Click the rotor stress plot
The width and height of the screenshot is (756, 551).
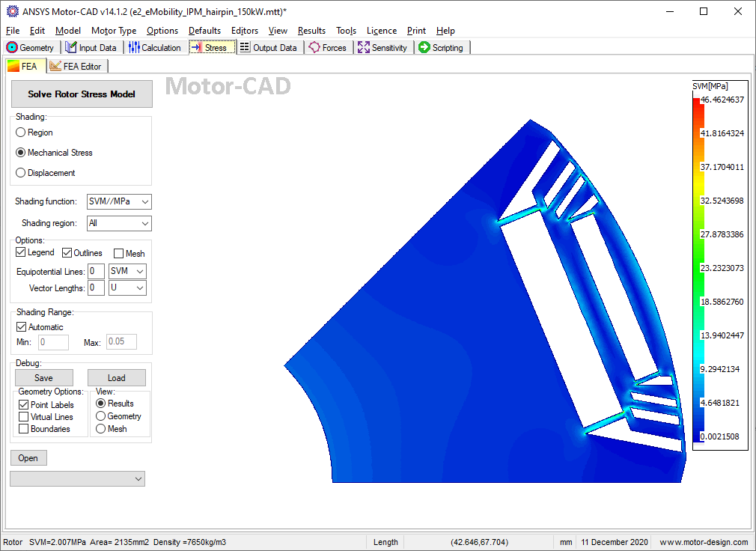click(x=484, y=301)
